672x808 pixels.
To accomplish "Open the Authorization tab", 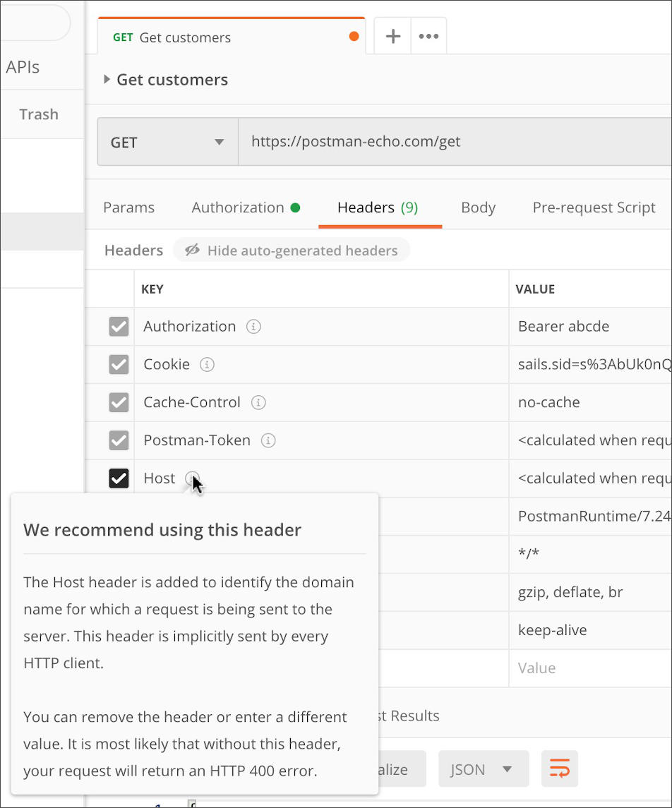I will [x=246, y=207].
